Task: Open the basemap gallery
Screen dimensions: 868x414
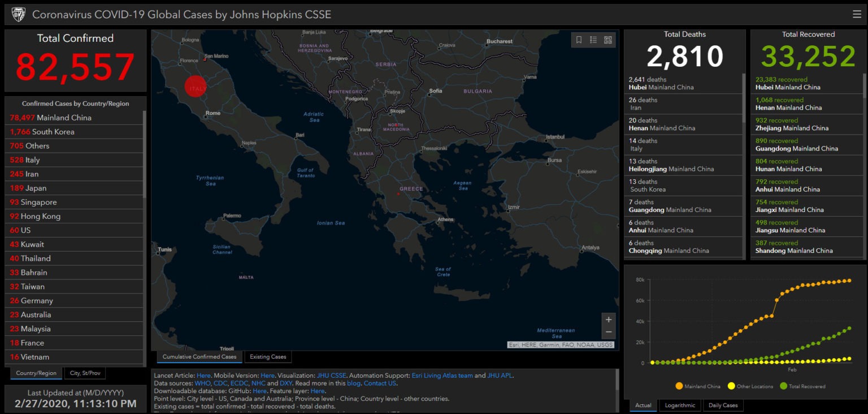Action: click(607, 41)
